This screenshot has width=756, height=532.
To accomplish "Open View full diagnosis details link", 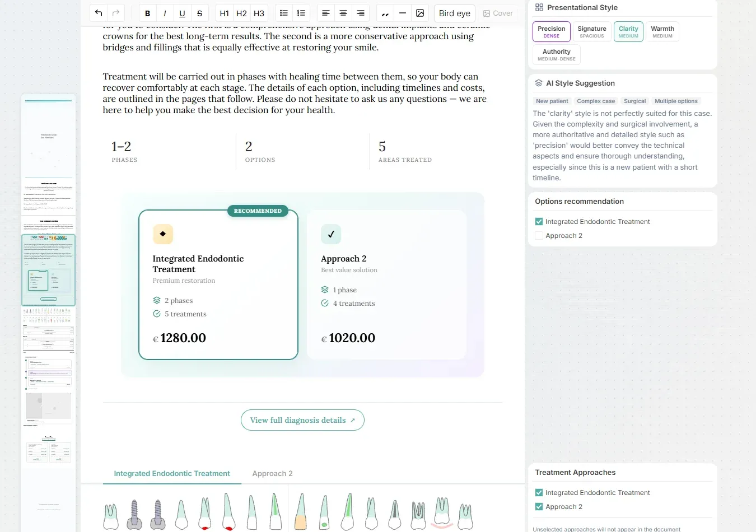I will pos(302,420).
